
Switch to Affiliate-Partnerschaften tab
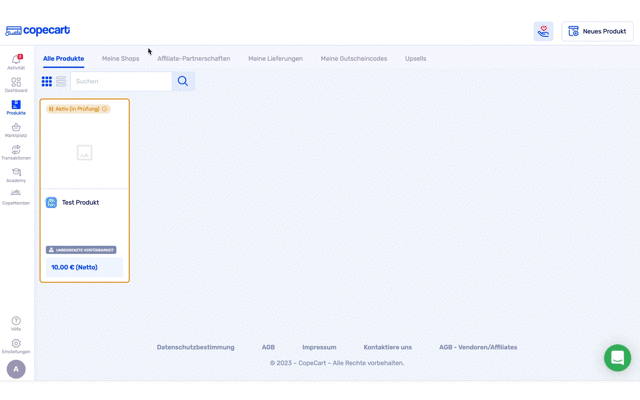[193, 59]
